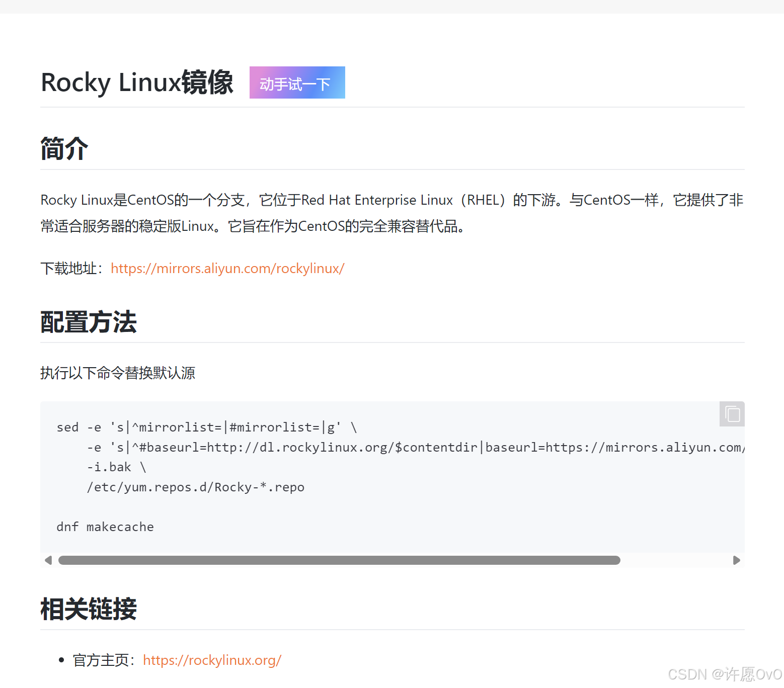Click the 相关链接 section heading
This screenshot has width=784, height=688.
tap(88, 609)
